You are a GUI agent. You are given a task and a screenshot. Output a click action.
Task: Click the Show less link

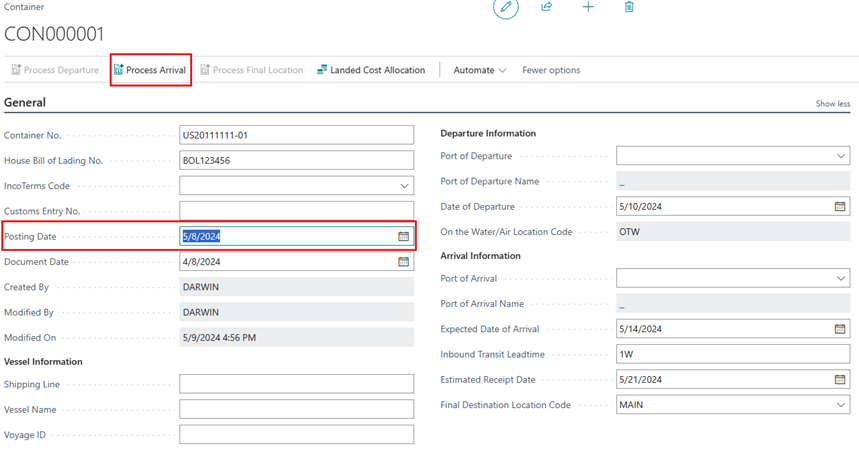[832, 104]
